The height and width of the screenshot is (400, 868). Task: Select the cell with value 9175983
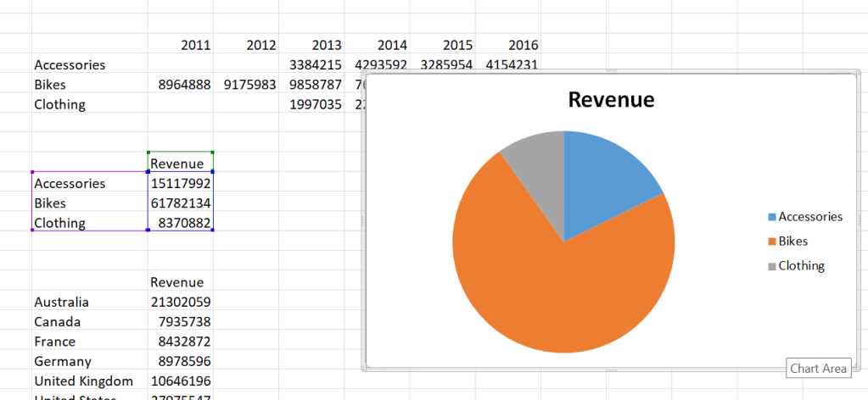click(246, 85)
